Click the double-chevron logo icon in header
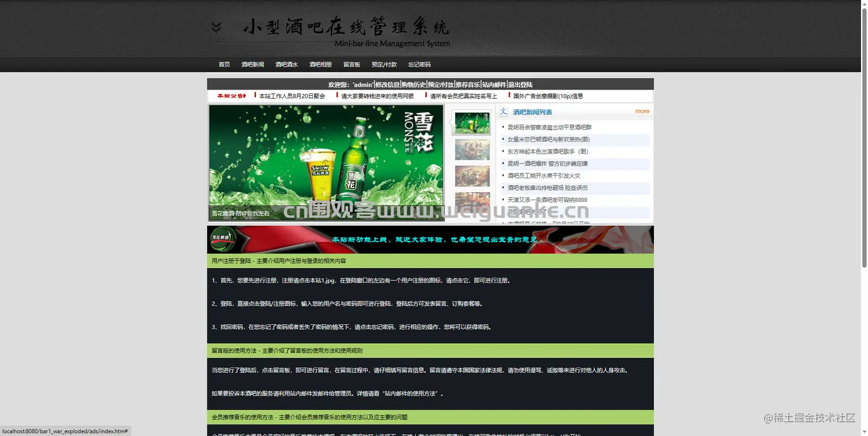Image resolution: width=868 pixels, height=436 pixels. pyautogui.click(x=216, y=27)
